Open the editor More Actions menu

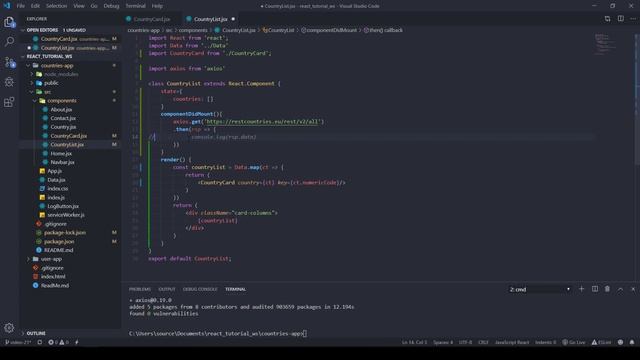[x=633, y=19]
